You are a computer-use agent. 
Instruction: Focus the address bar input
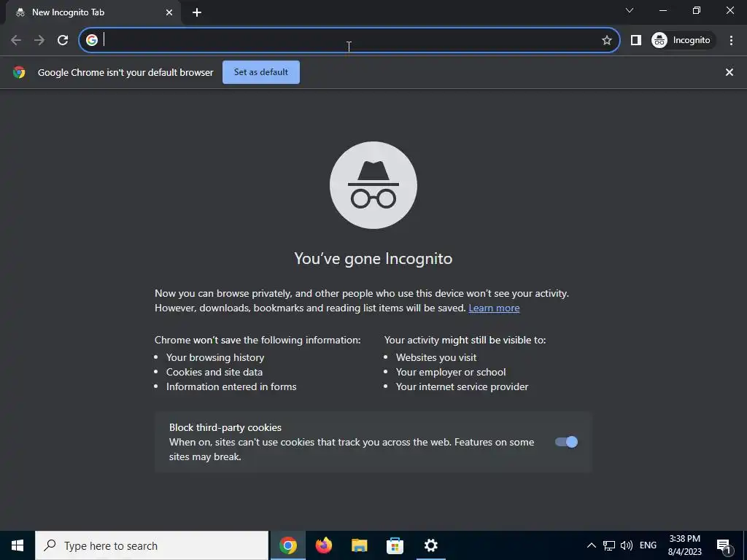tap(350, 40)
